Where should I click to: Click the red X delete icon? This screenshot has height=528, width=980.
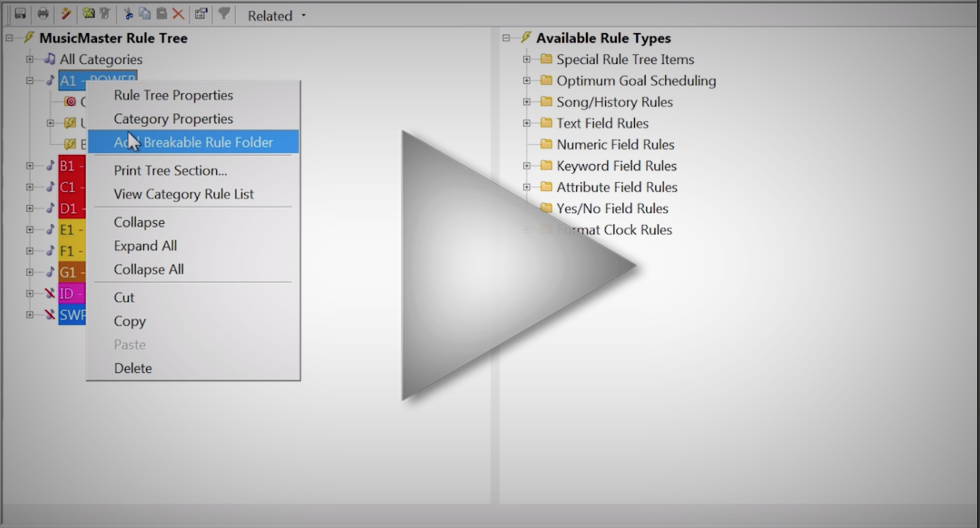(178, 14)
